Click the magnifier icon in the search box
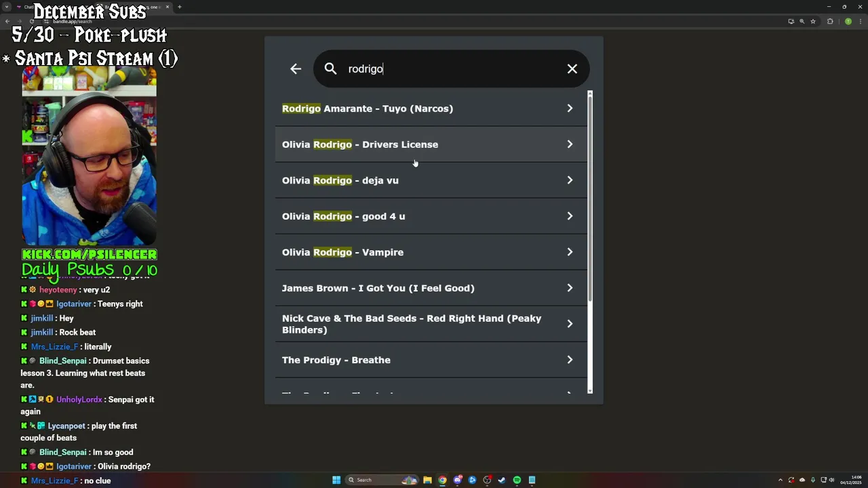 coord(330,68)
